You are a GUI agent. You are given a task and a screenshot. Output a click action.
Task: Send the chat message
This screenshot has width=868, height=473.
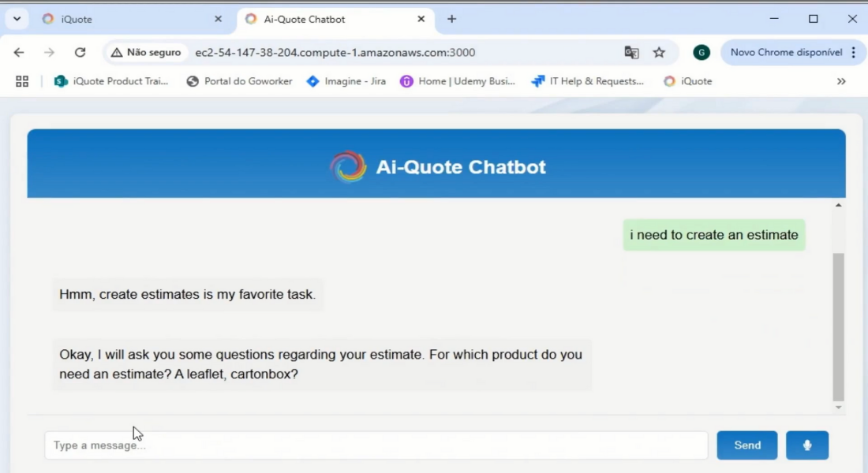tap(746, 445)
